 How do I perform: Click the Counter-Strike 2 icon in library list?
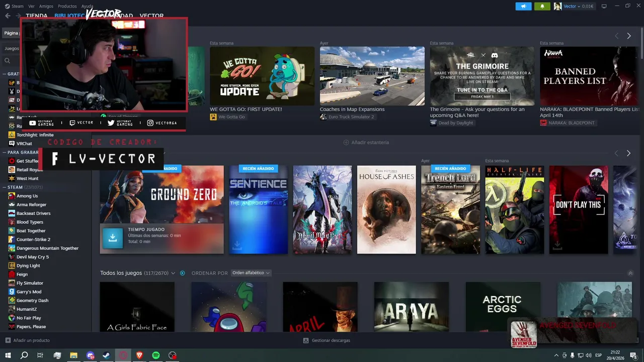[12, 239]
